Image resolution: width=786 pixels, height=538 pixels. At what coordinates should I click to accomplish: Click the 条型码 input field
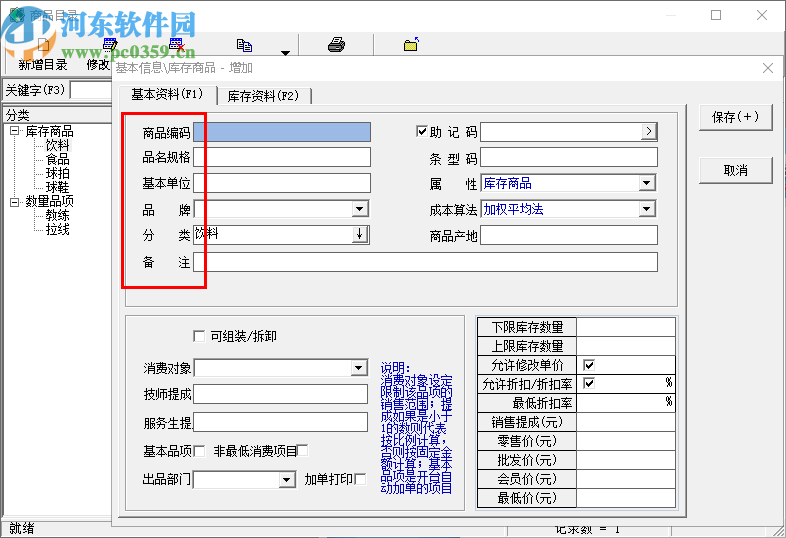point(569,157)
